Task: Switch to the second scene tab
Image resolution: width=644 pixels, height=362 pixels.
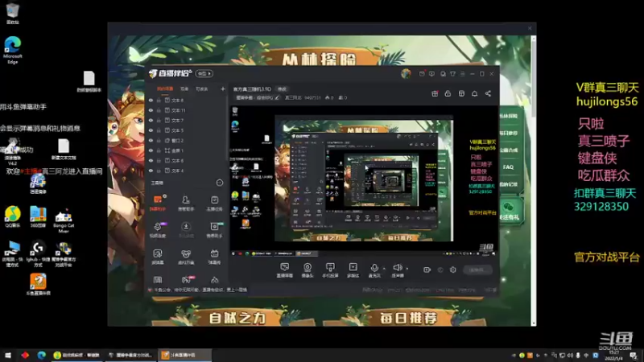Action: (x=184, y=88)
